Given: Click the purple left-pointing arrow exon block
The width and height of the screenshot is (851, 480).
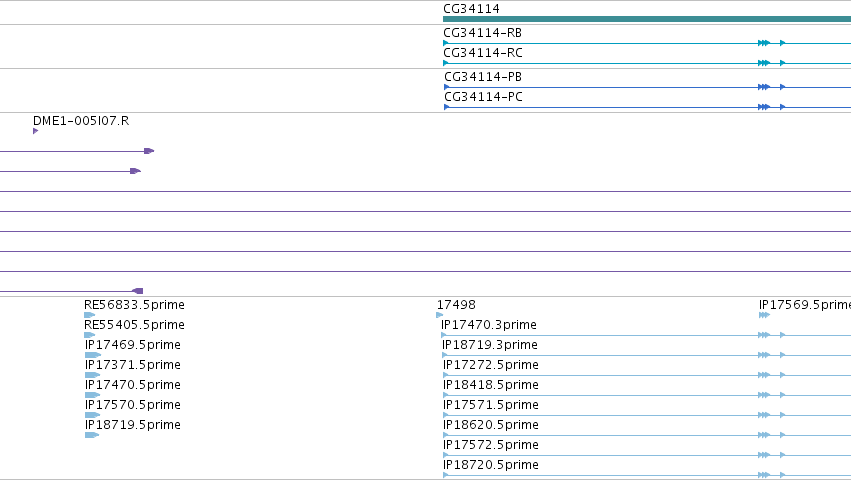Looking at the screenshot, I should click(x=138, y=291).
